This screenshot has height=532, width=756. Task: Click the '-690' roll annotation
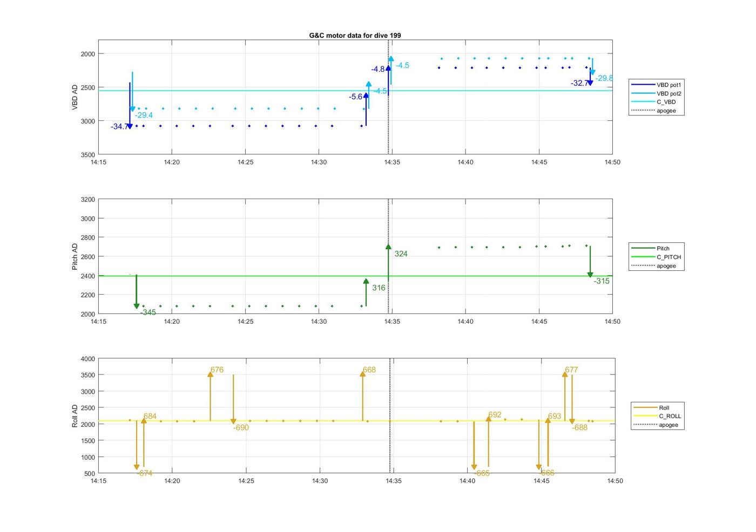tap(241, 427)
